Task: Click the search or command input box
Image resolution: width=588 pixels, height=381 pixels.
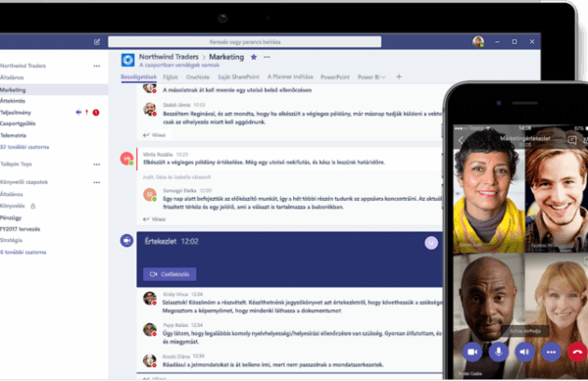Action: click(244, 41)
